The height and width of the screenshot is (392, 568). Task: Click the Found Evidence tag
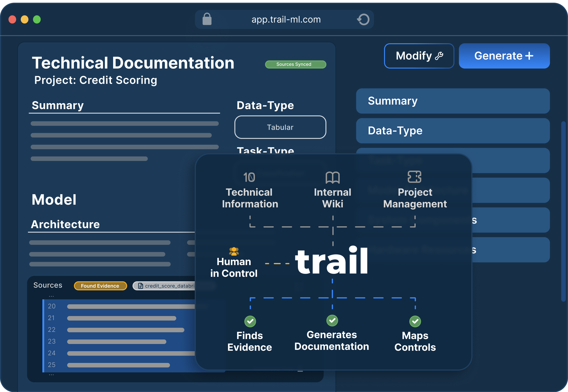coord(100,286)
